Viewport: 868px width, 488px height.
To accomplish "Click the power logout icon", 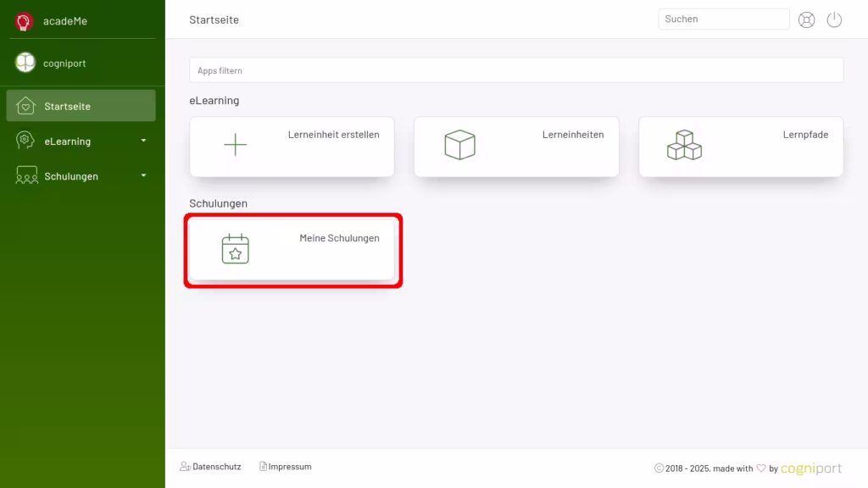I will point(834,20).
